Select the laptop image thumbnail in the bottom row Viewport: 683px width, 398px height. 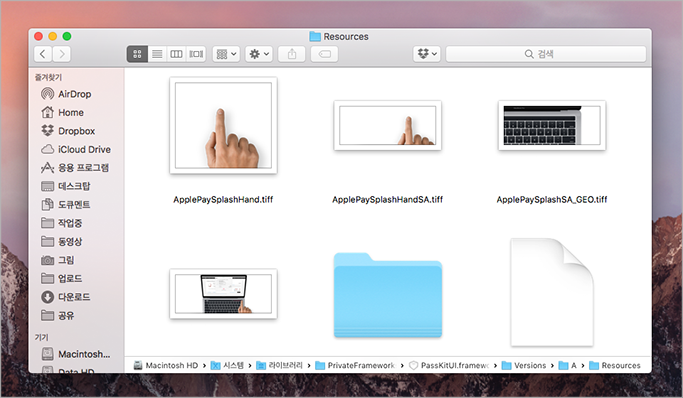click(223, 293)
